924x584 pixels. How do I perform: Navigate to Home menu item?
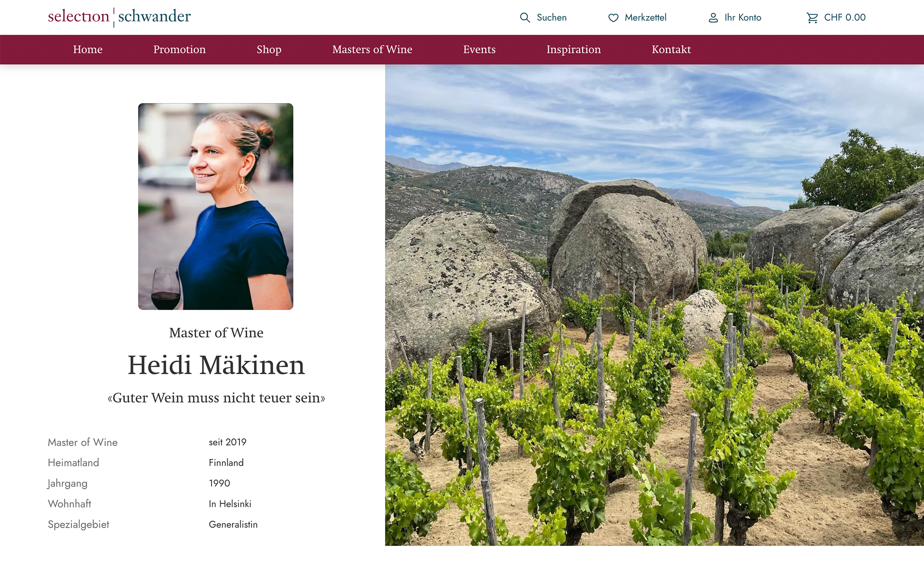[88, 49]
